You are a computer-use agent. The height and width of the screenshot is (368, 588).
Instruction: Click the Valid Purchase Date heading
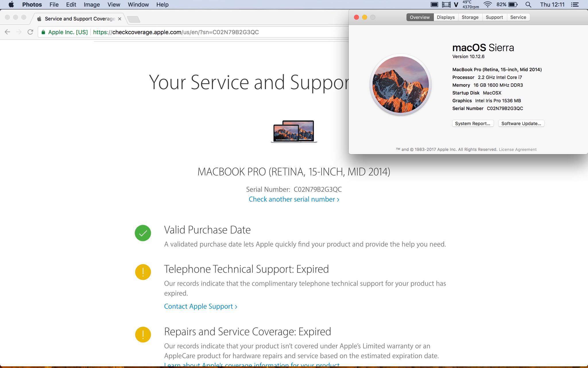point(207,230)
